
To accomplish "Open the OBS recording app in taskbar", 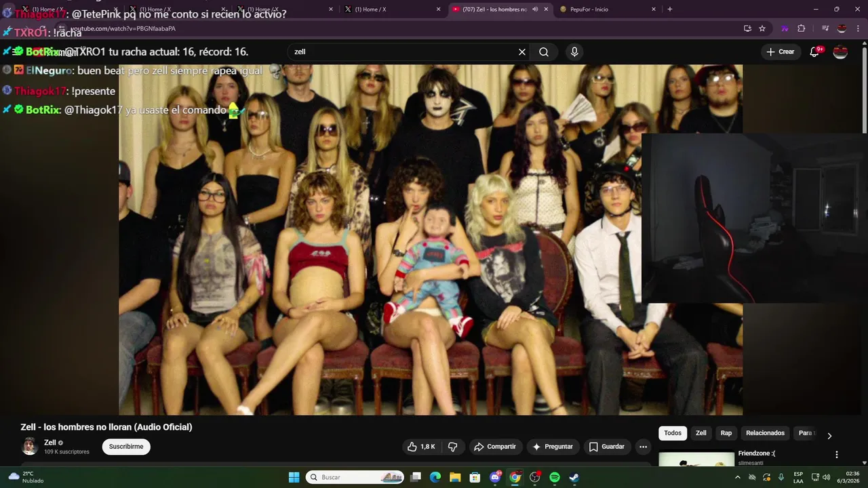I will click(534, 477).
